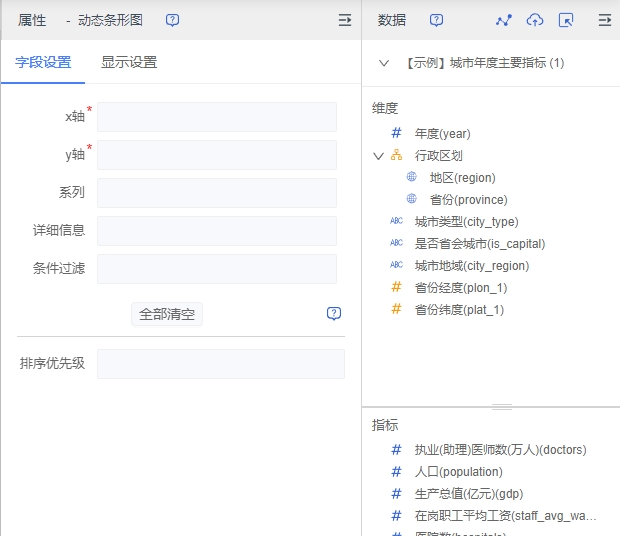Collapse the 数据 panel using its header icon
This screenshot has width=620, height=536.
604,20
